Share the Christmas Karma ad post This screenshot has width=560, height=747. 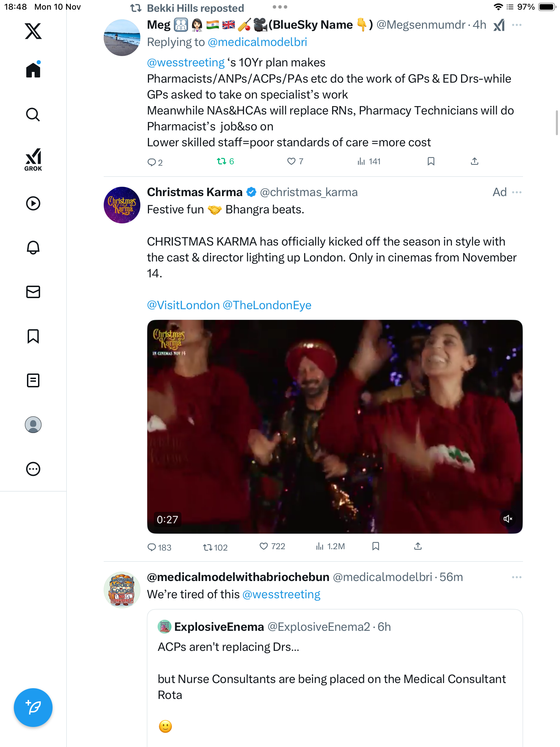418,546
